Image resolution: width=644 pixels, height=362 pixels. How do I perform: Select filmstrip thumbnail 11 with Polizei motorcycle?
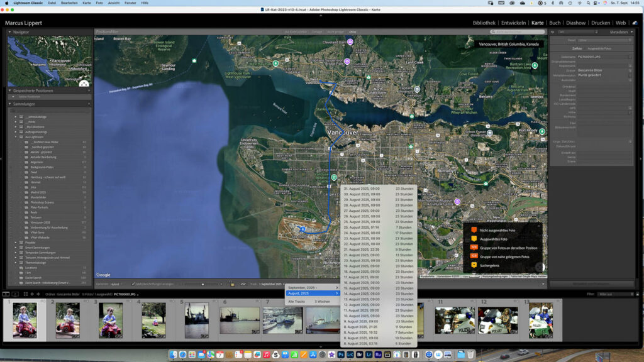pyautogui.click(x=454, y=320)
